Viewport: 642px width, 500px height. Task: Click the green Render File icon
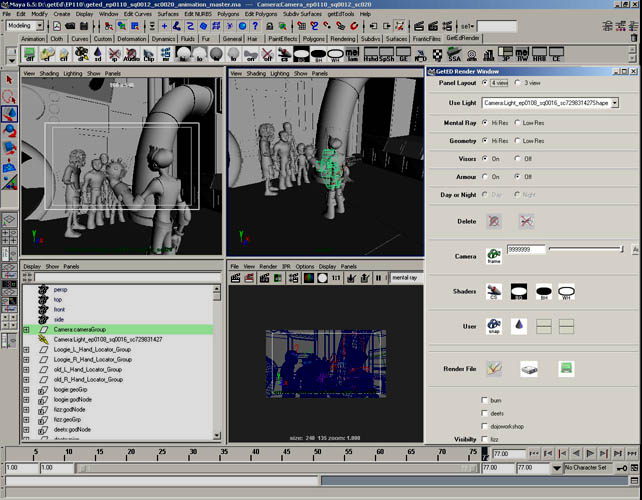click(x=566, y=368)
